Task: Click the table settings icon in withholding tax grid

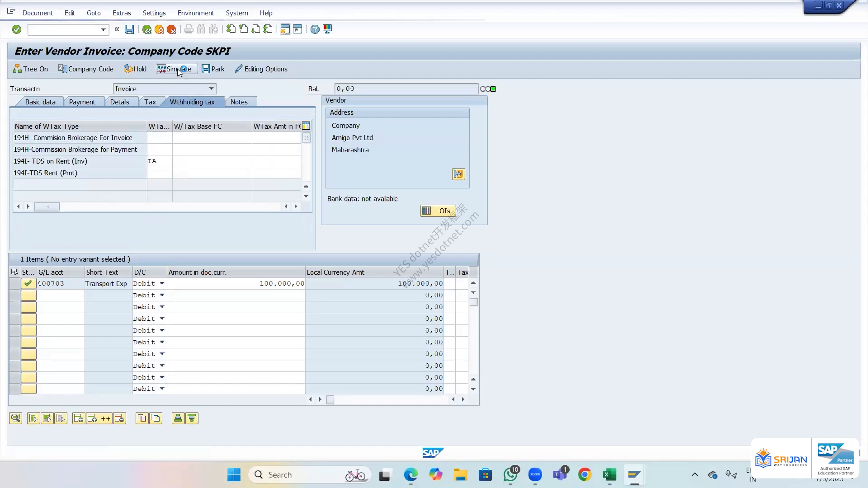Action: click(306, 126)
